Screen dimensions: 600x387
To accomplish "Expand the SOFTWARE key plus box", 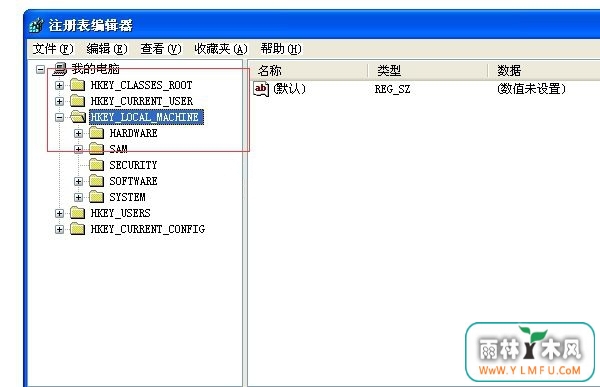I will tap(78, 181).
